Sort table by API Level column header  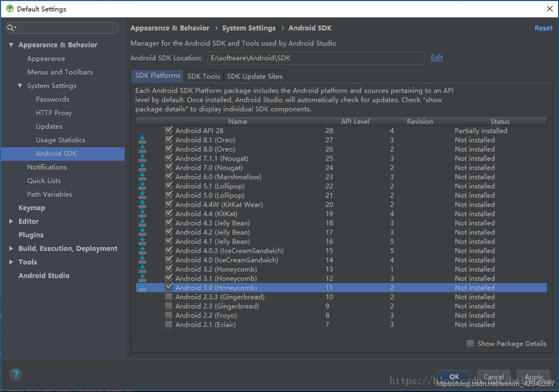[x=355, y=121]
